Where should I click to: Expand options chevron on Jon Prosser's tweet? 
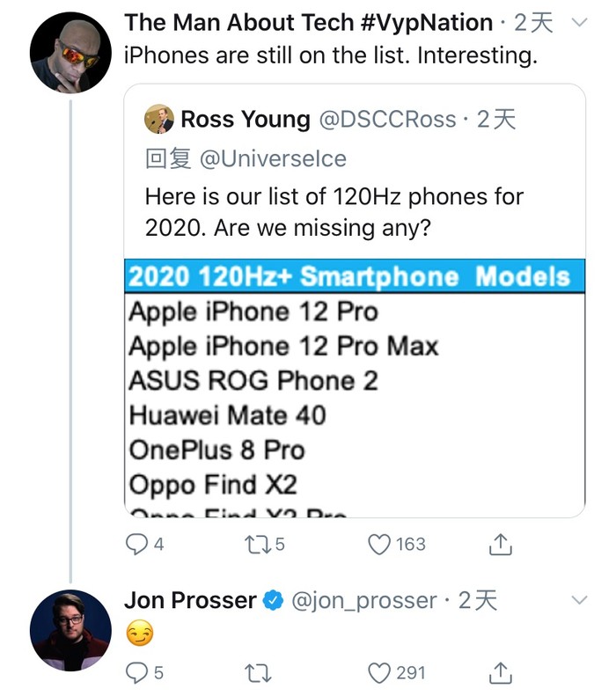[x=579, y=600]
